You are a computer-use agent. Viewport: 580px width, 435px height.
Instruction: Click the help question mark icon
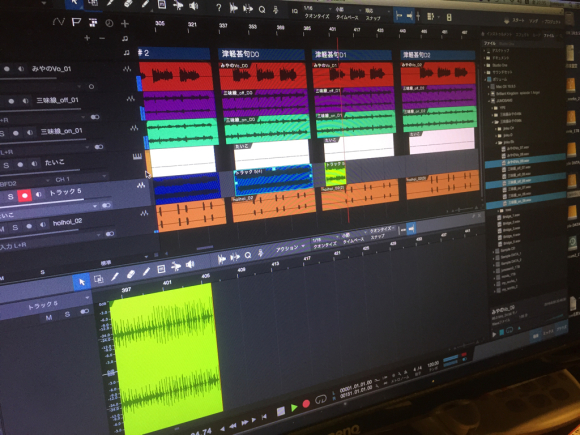pos(219,7)
